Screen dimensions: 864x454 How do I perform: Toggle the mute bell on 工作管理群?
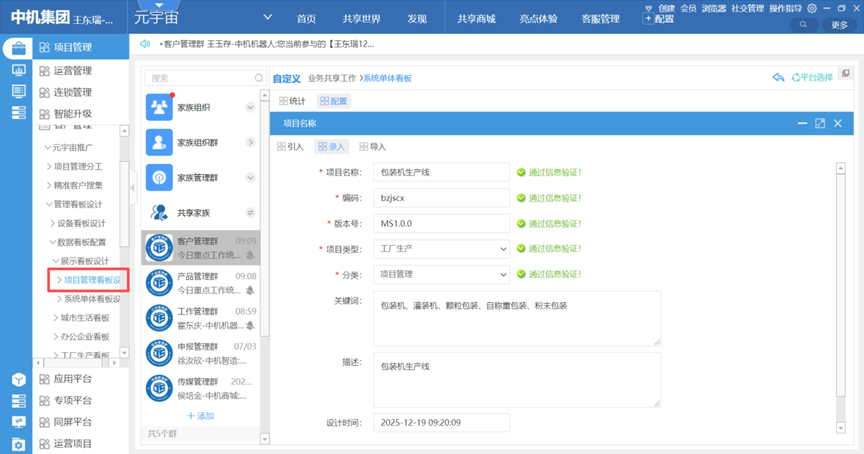tap(250, 326)
